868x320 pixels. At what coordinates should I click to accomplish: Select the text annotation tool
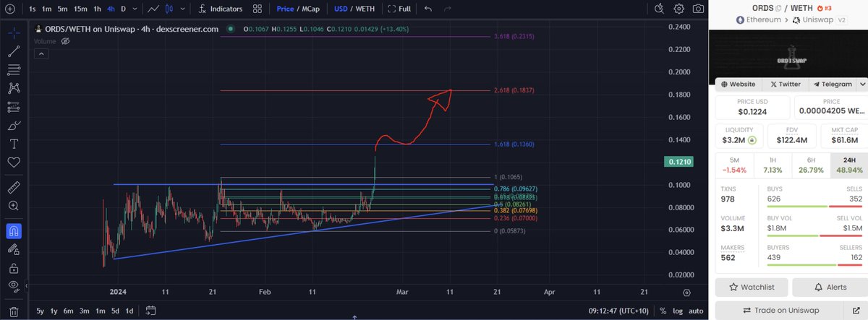pyautogui.click(x=14, y=144)
